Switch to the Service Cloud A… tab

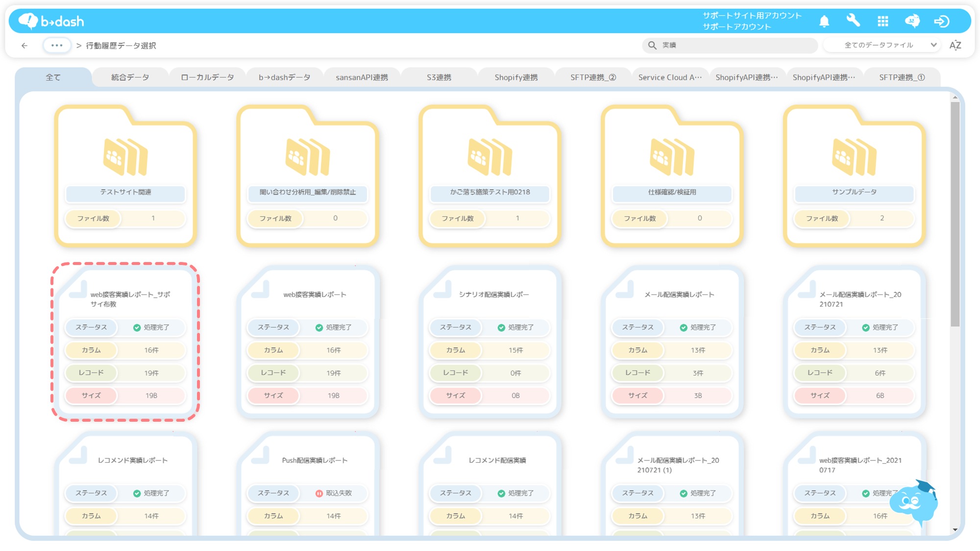(670, 77)
